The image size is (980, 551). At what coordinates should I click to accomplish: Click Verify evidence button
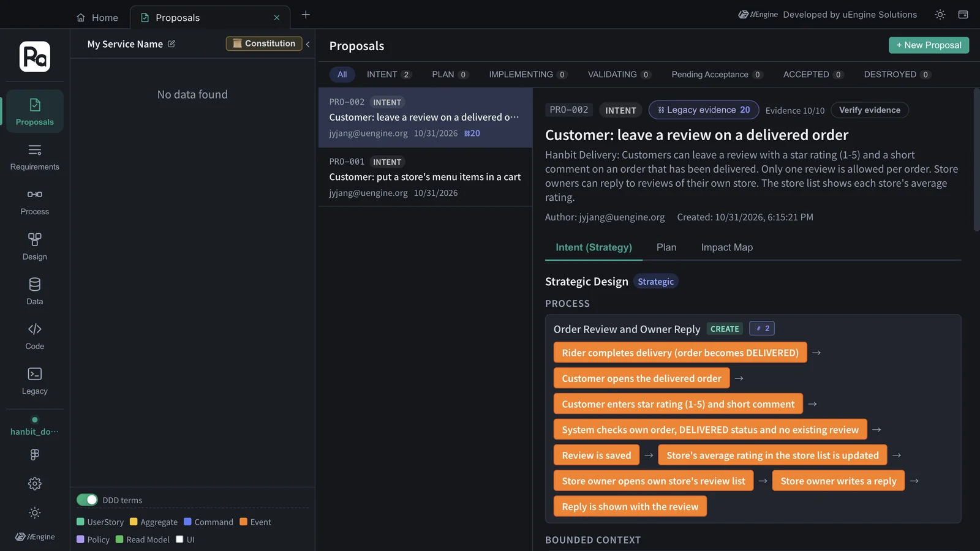pyautogui.click(x=869, y=110)
